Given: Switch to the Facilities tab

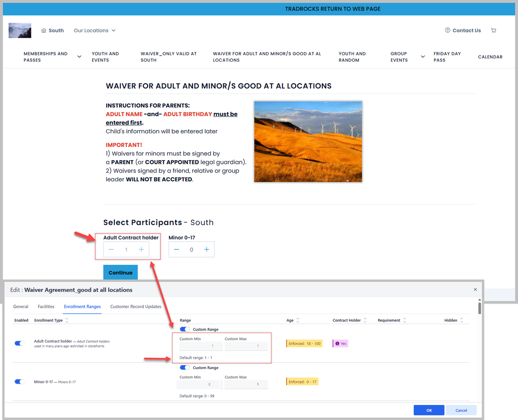Looking at the screenshot, I should [x=46, y=306].
